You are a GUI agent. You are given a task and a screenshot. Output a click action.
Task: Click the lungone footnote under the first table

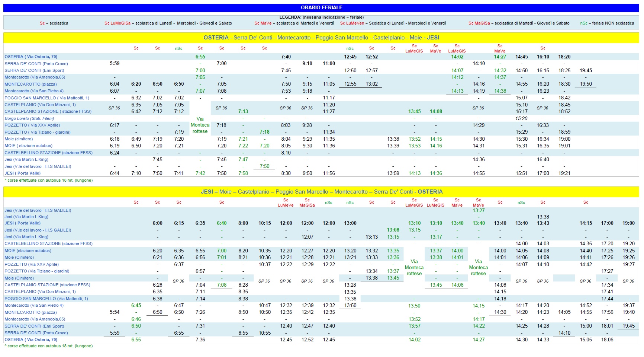coord(49,180)
